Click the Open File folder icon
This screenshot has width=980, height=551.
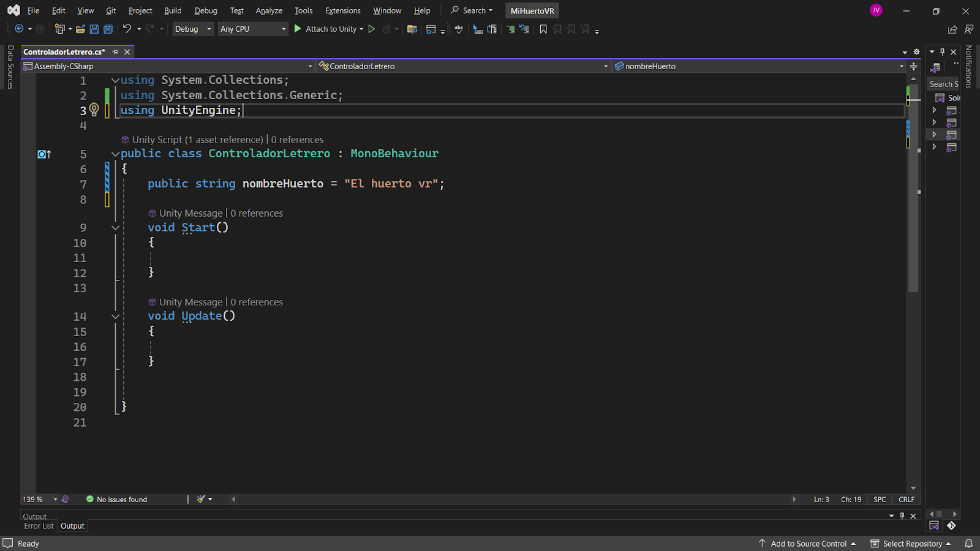click(x=80, y=29)
